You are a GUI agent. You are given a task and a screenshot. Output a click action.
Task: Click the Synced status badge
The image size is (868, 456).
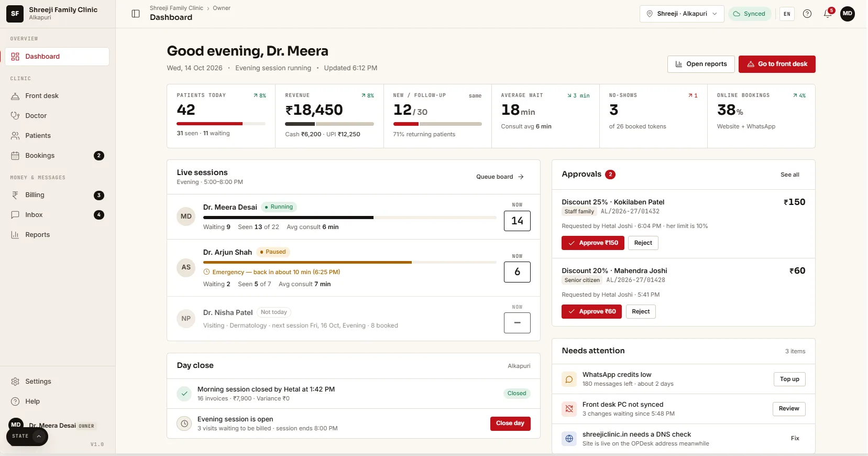click(x=750, y=14)
